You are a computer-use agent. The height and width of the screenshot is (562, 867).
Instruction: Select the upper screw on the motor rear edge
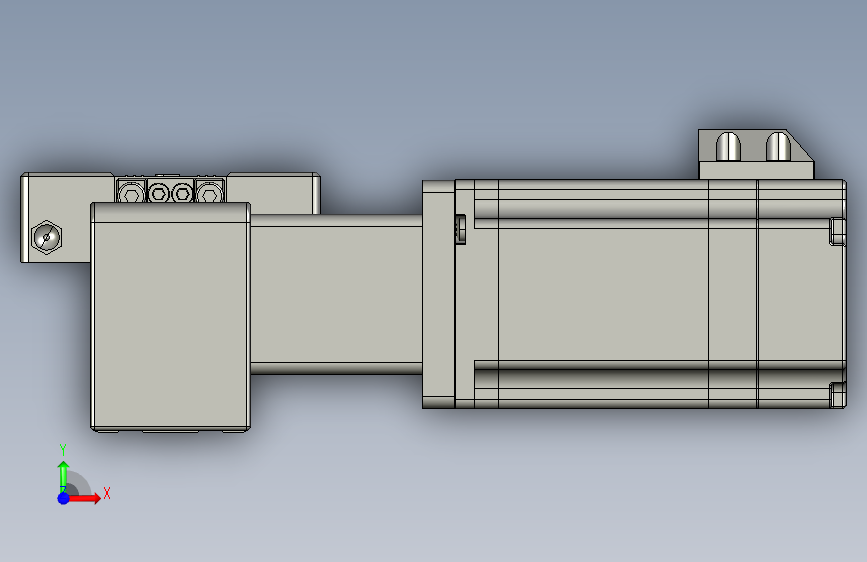pyautogui.click(x=838, y=231)
